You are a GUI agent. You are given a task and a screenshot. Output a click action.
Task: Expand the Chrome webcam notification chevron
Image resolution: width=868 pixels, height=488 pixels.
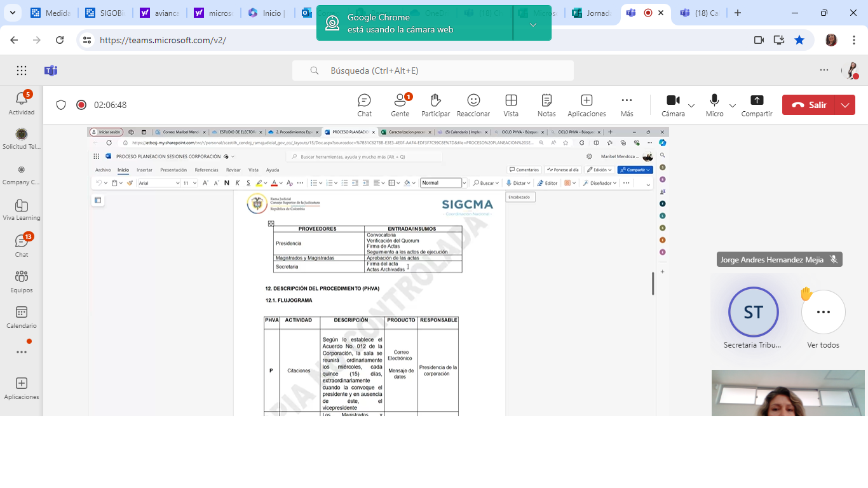click(x=533, y=24)
